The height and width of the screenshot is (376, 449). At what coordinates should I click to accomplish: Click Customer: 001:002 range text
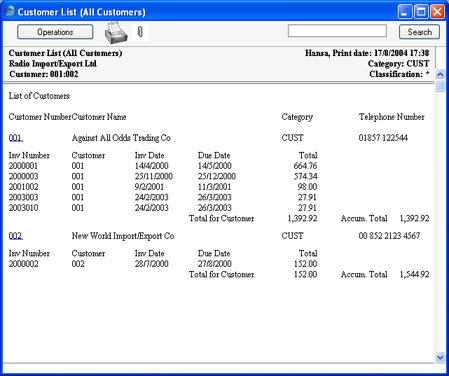(x=44, y=74)
